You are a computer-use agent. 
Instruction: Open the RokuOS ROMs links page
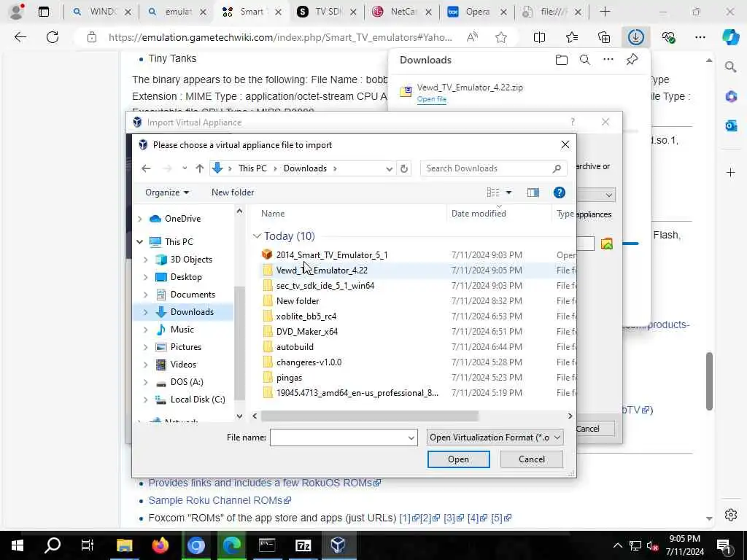[x=264, y=483]
